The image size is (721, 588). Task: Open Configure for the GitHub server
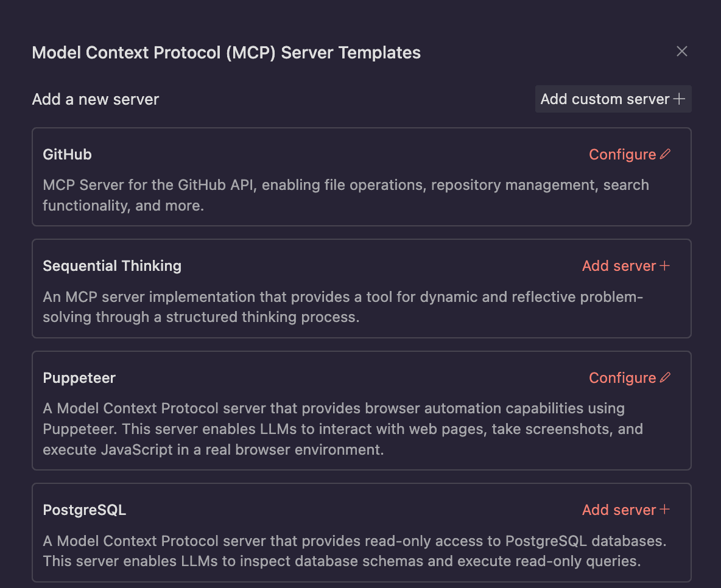pyautogui.click(x=622, y=155)
